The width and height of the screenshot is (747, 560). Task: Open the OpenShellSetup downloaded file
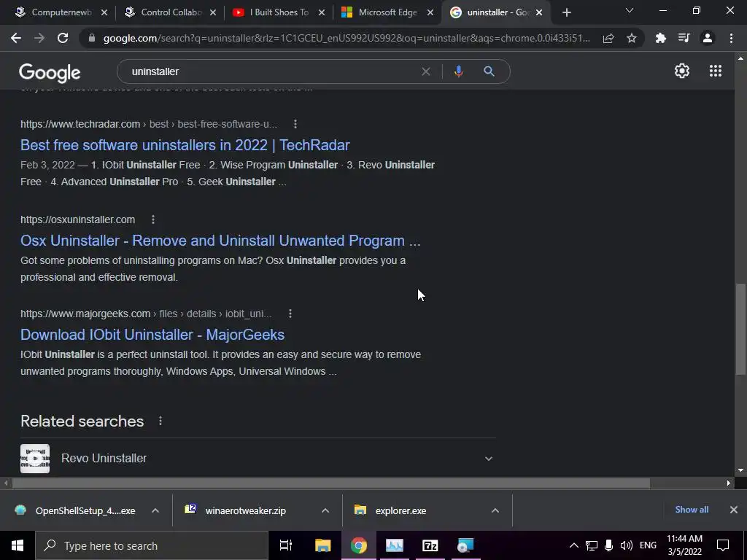(85, 510)
